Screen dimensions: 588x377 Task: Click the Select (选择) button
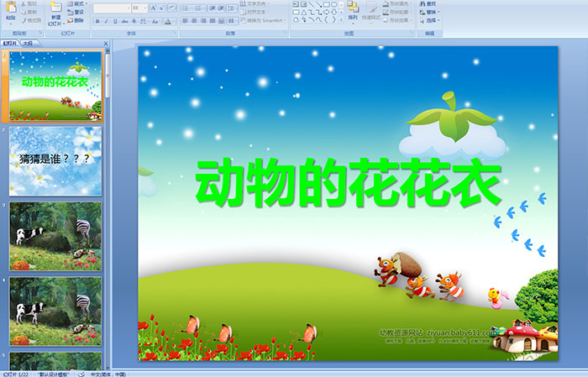pyautogui.click(x=429, y=20)
